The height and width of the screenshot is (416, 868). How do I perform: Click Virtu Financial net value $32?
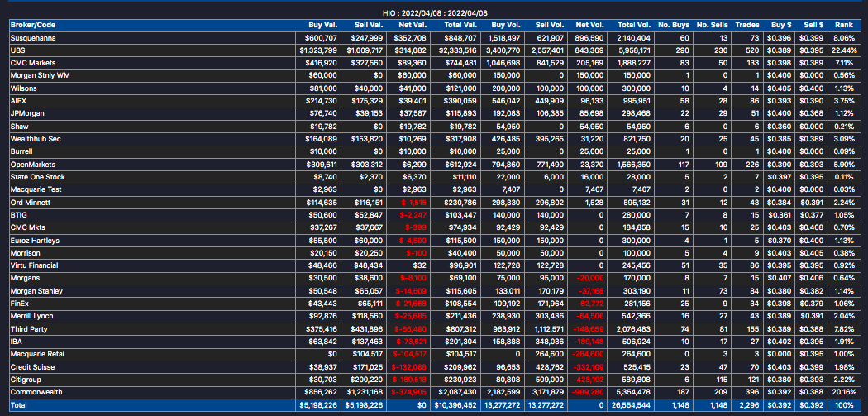click(420, 265)
